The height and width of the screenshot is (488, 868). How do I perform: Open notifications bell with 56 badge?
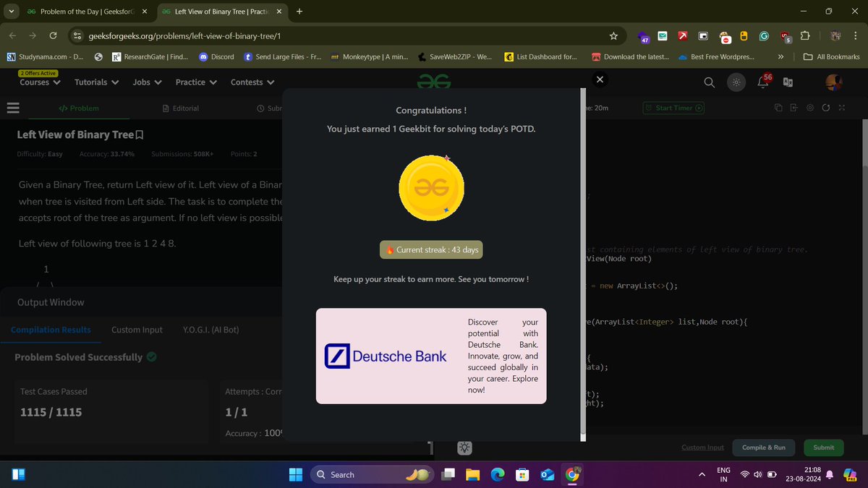(x=764, y=81)
